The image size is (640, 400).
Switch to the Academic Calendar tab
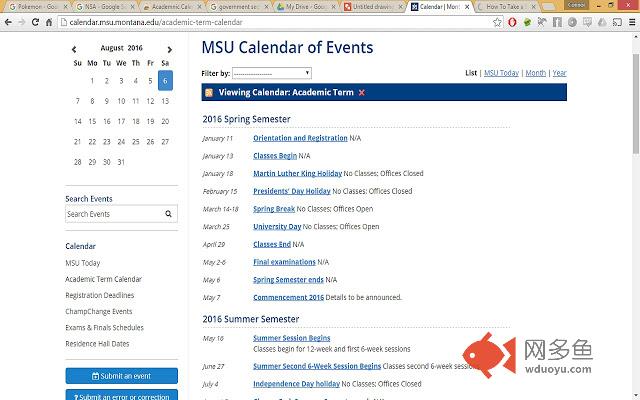point(171,7)
